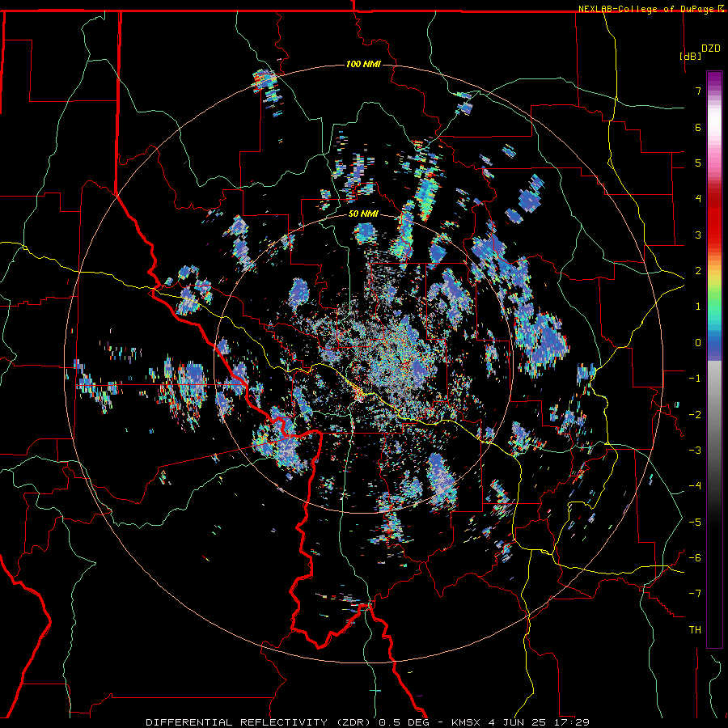The image size is (728, 728).
Task: Click the 0 value on the legend
Action: tap(698, 342)
